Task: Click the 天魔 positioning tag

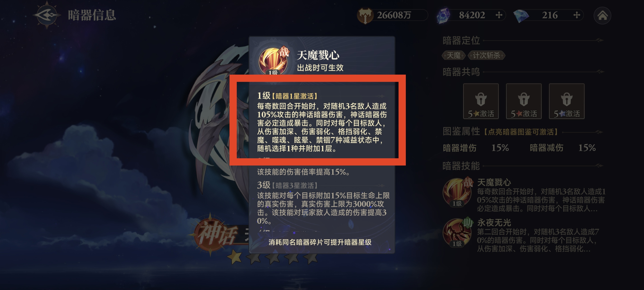Action: click(x=454, y=55)
